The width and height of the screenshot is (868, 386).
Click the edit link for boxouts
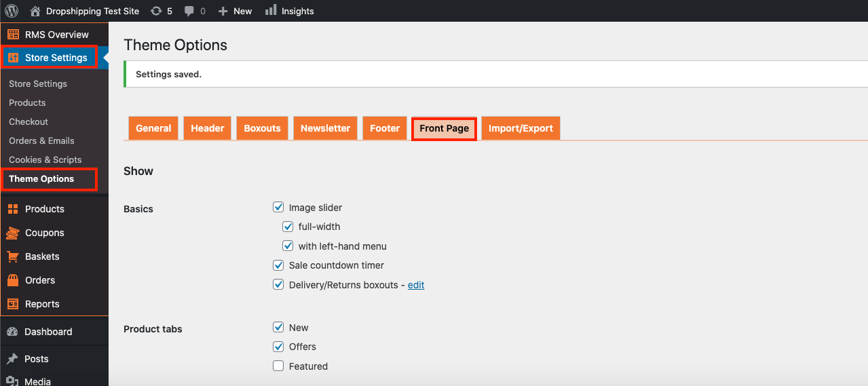click(416, 285)
